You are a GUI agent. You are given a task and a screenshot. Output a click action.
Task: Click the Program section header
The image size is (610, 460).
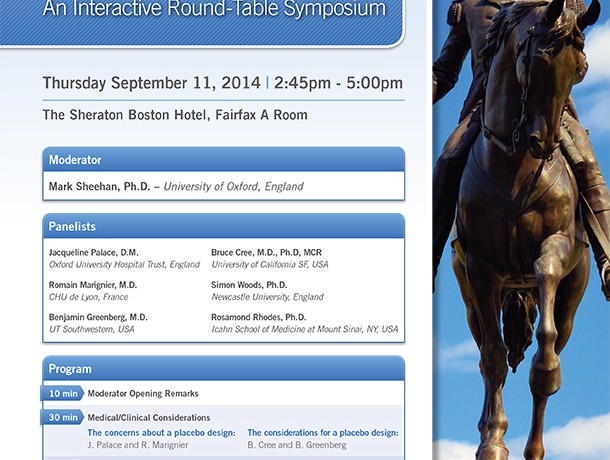coord(224,369)
